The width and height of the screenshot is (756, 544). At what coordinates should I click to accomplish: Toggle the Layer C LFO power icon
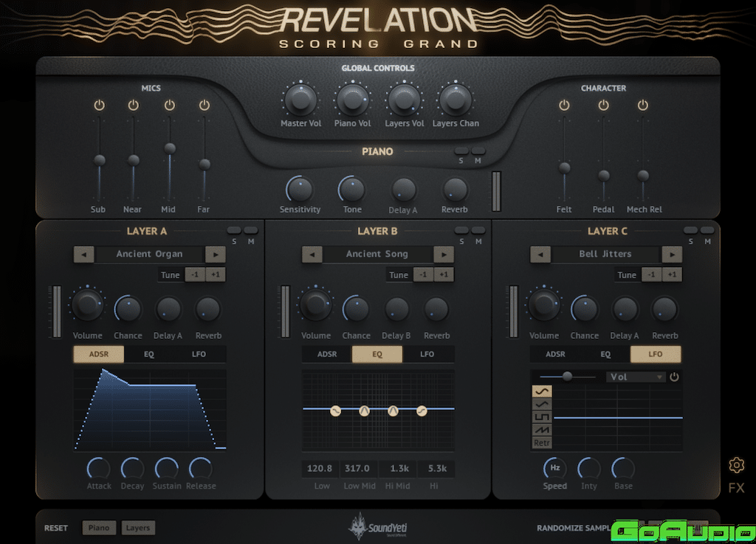click(x=674, y=376)
